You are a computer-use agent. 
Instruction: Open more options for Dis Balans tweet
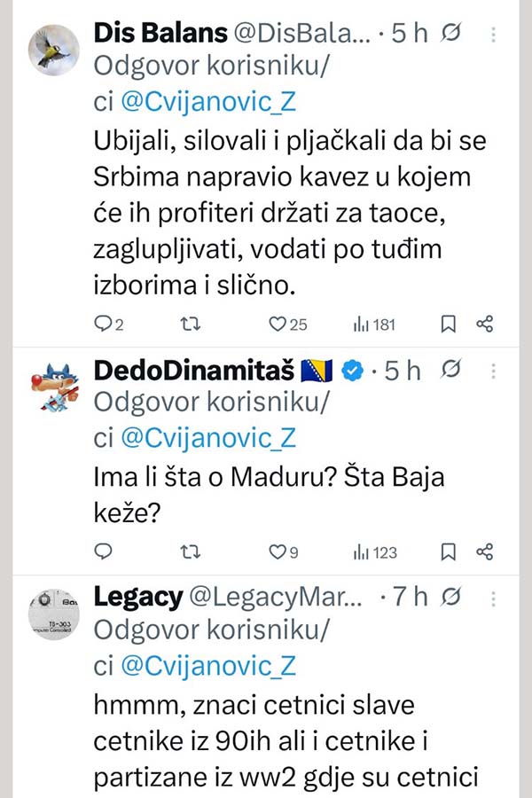point(494,34)
